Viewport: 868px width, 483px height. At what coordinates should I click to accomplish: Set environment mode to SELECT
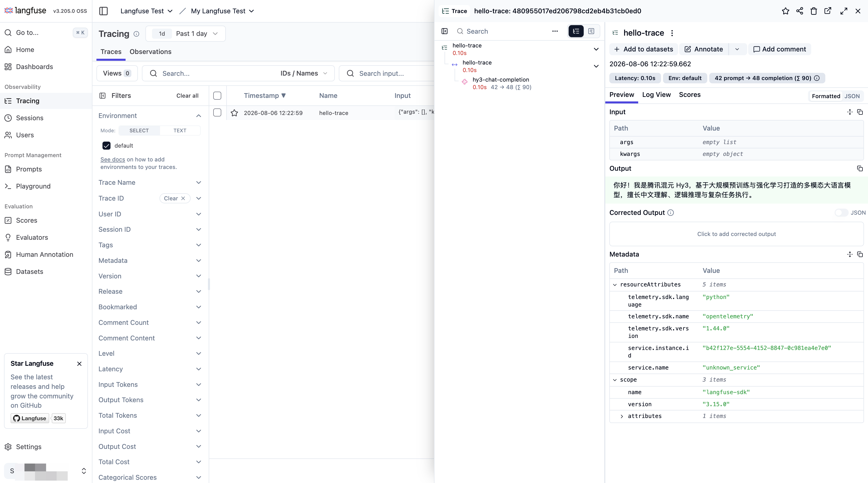[139, 130]
